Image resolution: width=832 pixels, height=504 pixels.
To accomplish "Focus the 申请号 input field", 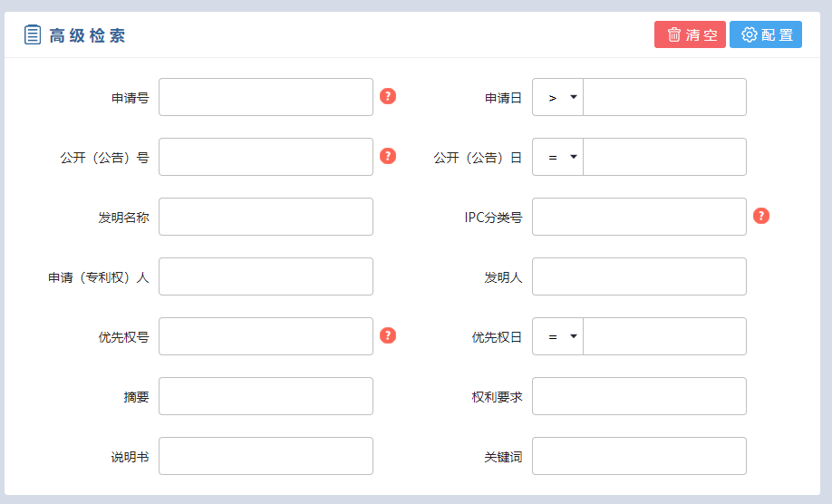I will [266, 97].
